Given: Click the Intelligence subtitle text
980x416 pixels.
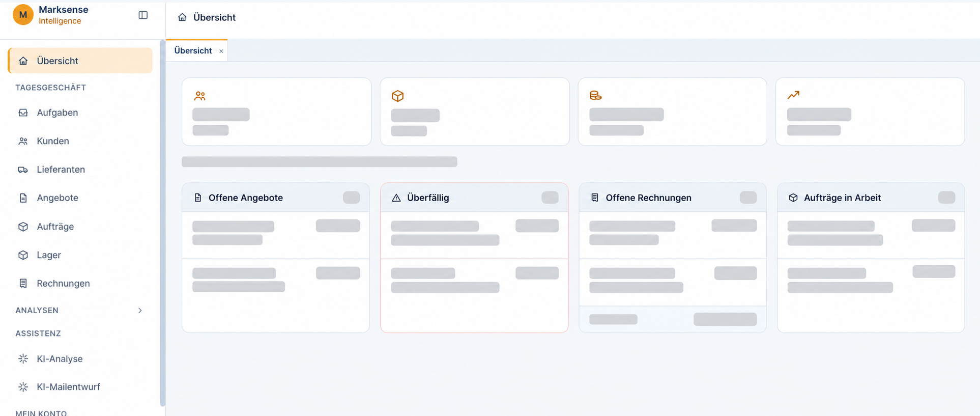Looking at the screenshot, I should [x=60, y=21].
